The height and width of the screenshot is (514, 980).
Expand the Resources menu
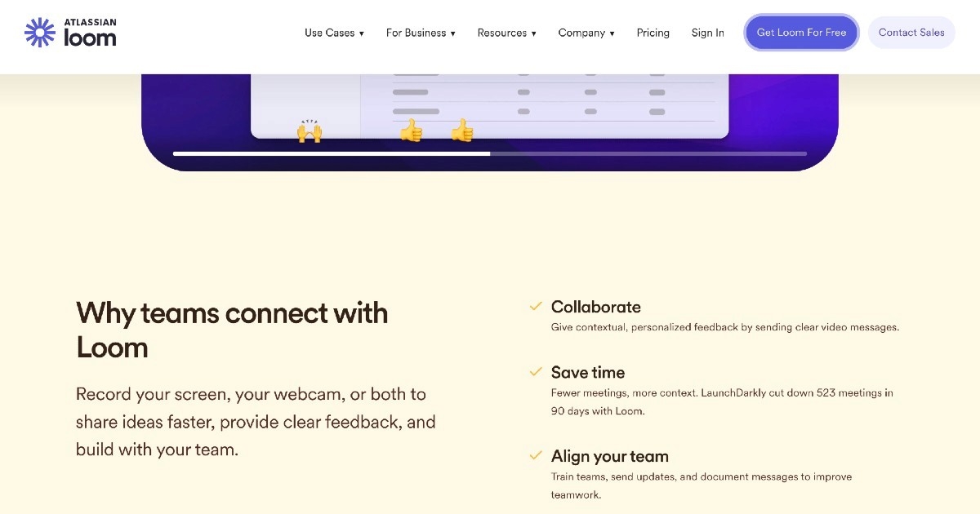(506, 33)
